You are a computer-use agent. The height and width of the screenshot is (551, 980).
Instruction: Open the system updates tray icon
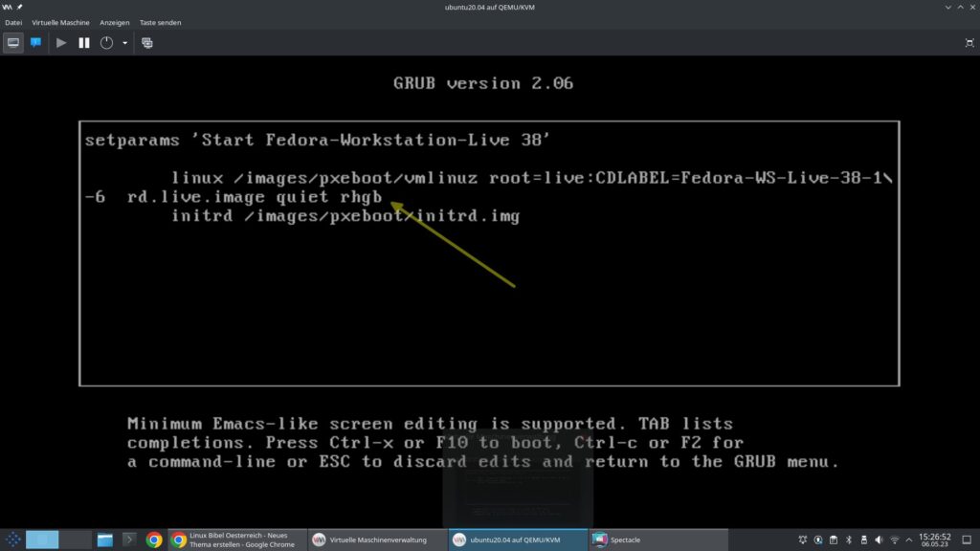tap(818, 540)
